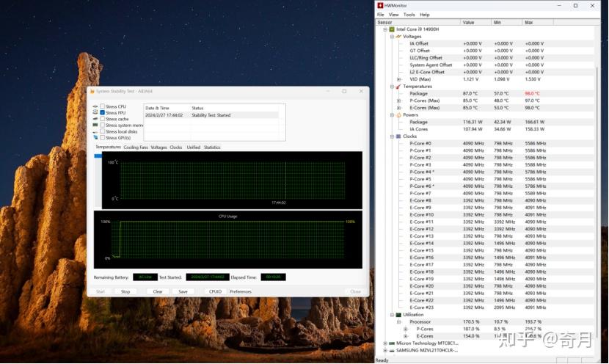609x364 pixels.
Task: Open the File menu in HWMonitor
Action: coord(381,15)
